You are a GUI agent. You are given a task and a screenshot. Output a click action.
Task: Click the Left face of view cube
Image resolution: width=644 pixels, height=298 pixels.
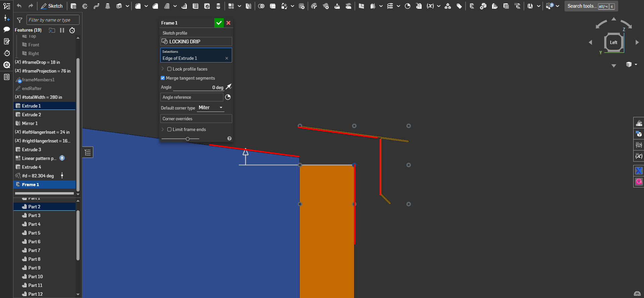(x=613, y=42)
